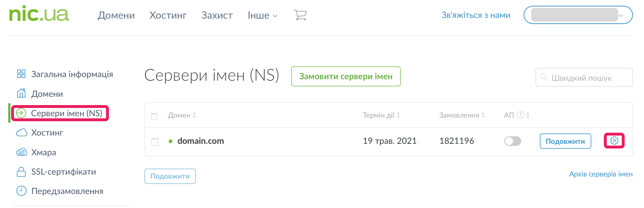The width and height of the screenshot is (644, 208).
Task: Click the SSL-сертифікати lock icon
Action: (x=21, y=172)
